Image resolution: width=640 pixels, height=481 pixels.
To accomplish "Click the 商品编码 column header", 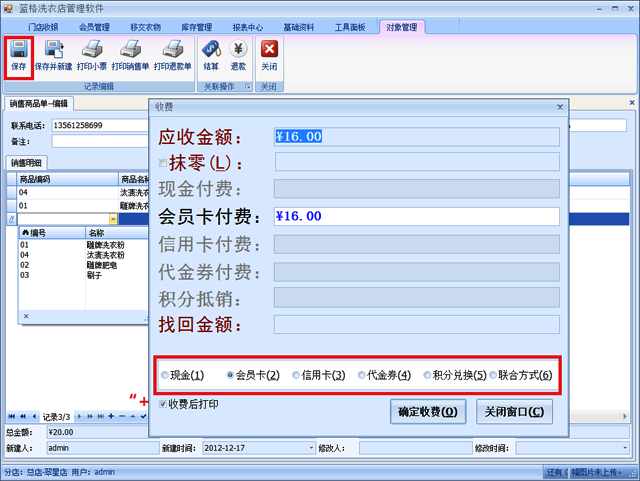I will (67, 179).
